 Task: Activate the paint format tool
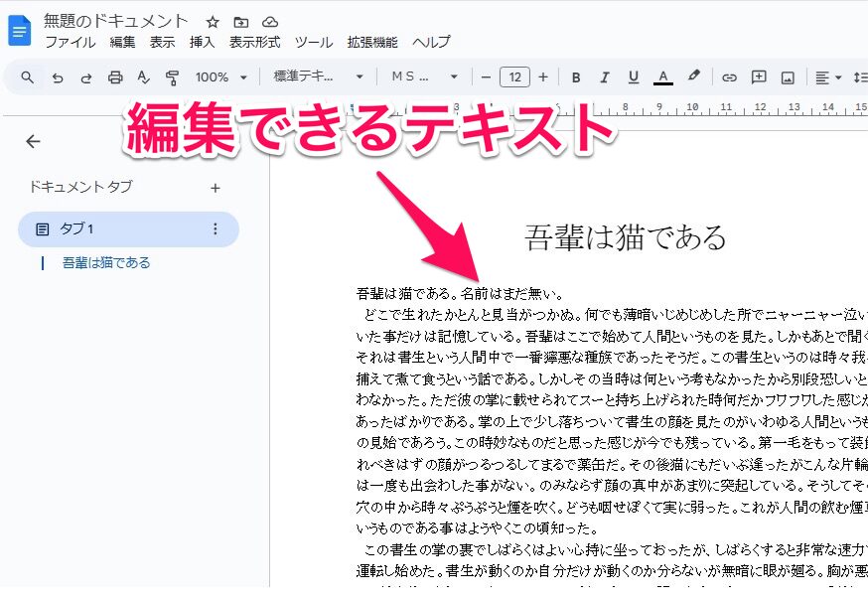(173, 77)
